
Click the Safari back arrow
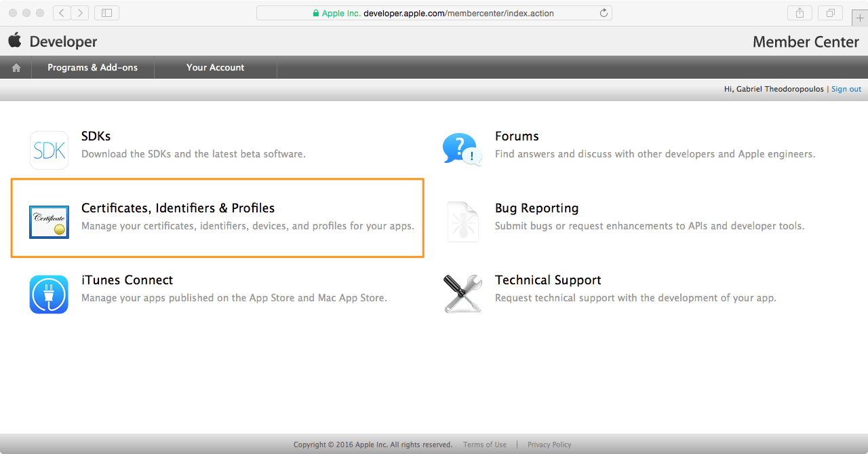coord(62,13)
